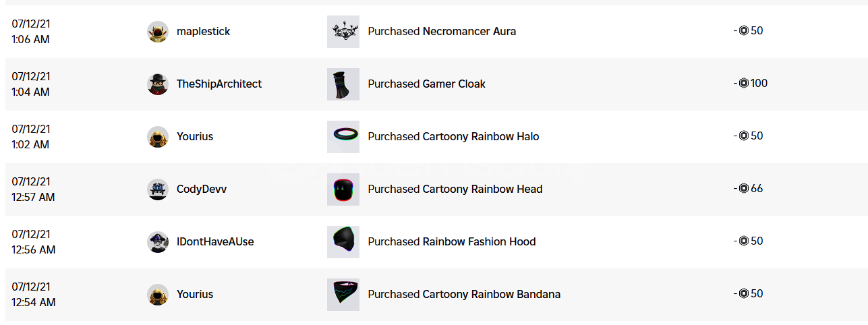Open the Necromancer Aura item link

pyautogui.click(x=469, y=32)
